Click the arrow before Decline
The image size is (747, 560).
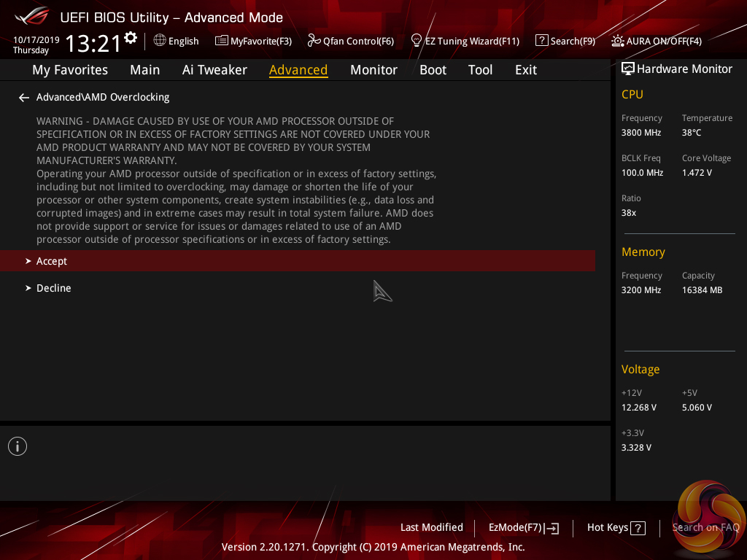28,288
